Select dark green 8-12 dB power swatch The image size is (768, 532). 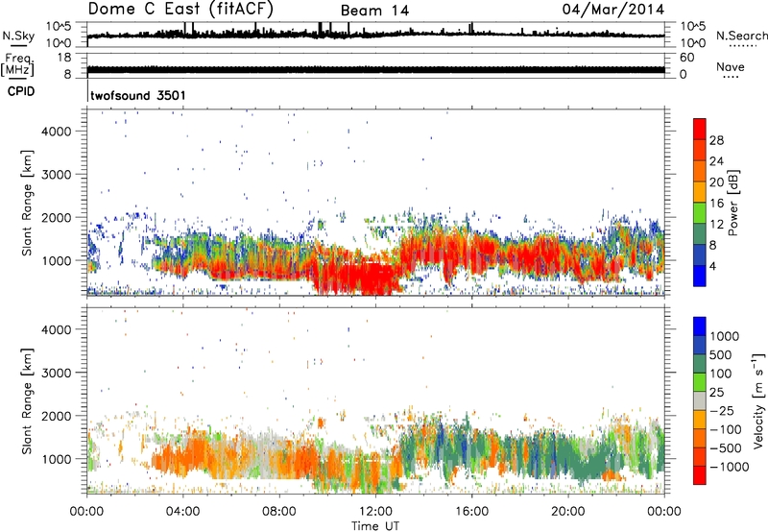click(x=700, y=234)
